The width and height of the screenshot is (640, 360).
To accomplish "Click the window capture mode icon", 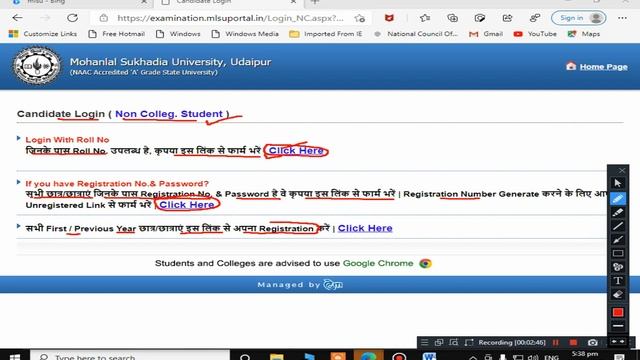I will click(x=439, y=342).
